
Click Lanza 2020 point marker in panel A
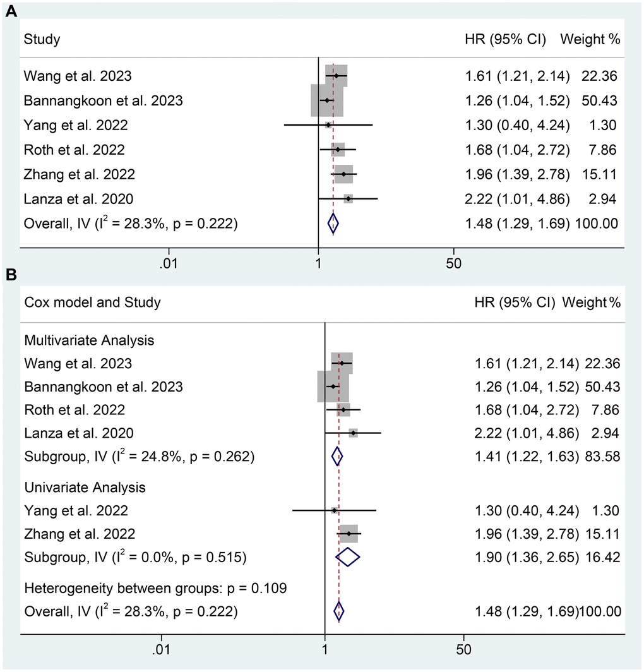[x=349, y=199]
